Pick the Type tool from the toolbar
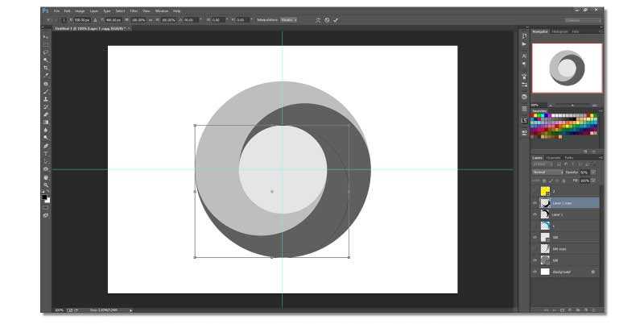Image resolution: width=644 pixels, height=324 pixels. click(x=46, y=153)
